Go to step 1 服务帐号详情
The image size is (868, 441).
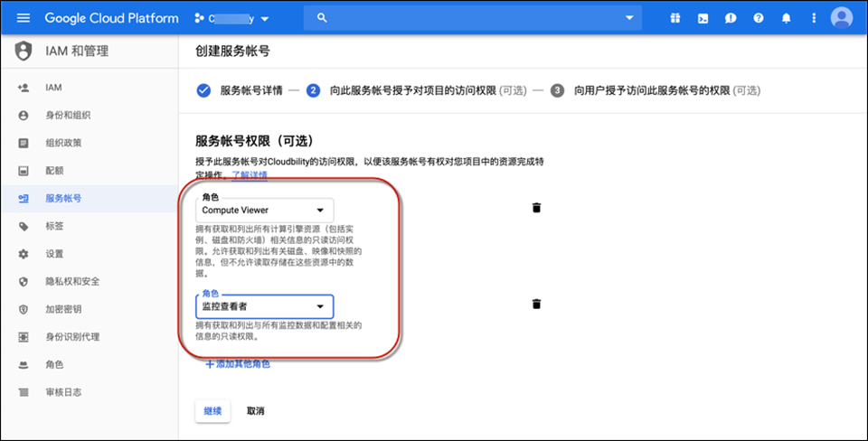point(240,90)
